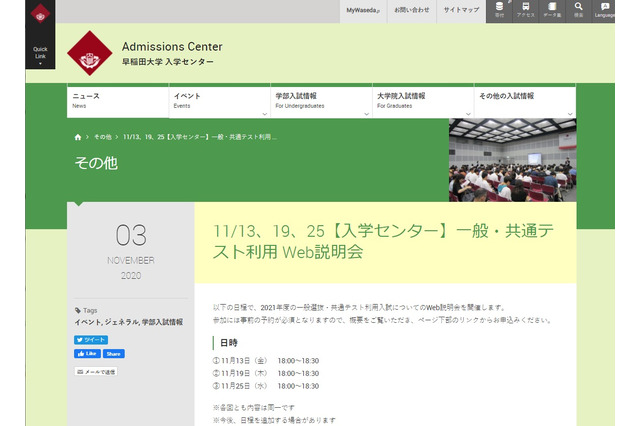Click the ジェネラル tag link
The image size is (640, 426).
coord(122,322)
